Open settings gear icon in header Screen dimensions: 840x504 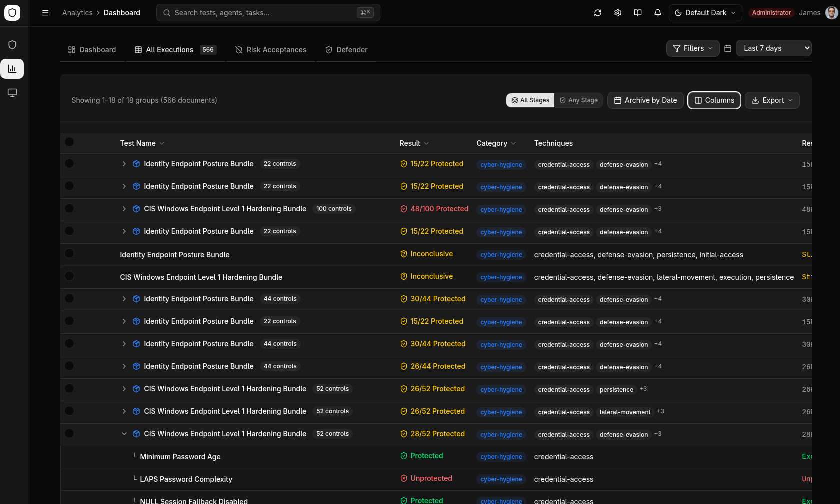618,13
